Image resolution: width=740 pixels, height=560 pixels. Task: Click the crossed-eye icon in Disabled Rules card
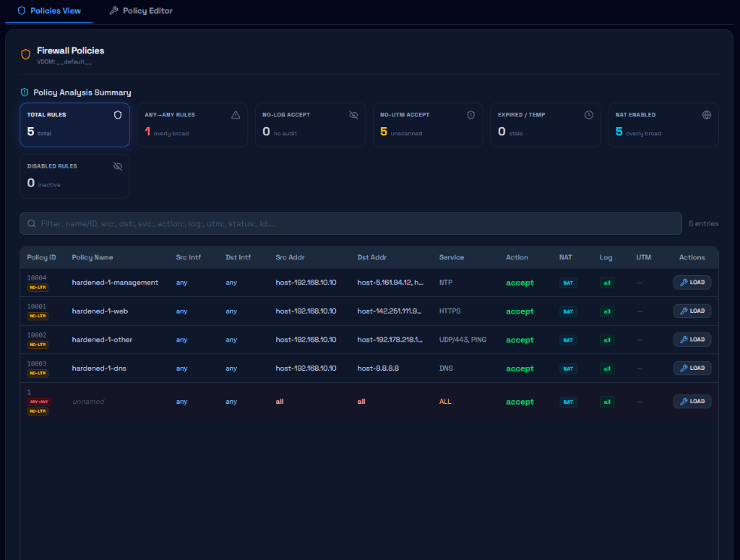click(118, 166)
